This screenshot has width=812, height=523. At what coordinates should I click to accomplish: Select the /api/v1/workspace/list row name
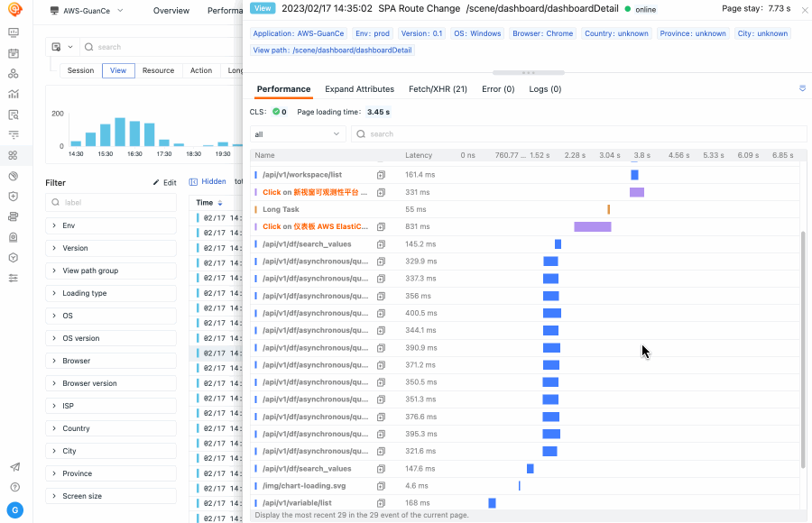(x=302, y=175)
